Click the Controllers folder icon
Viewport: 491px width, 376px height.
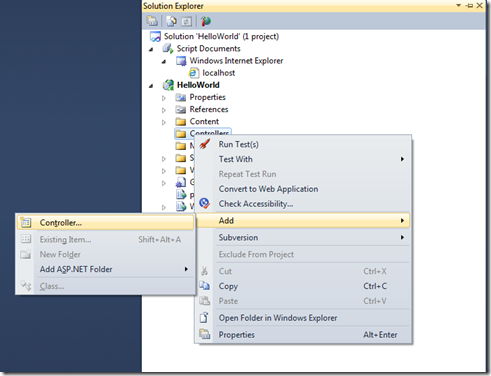(181, 134)
